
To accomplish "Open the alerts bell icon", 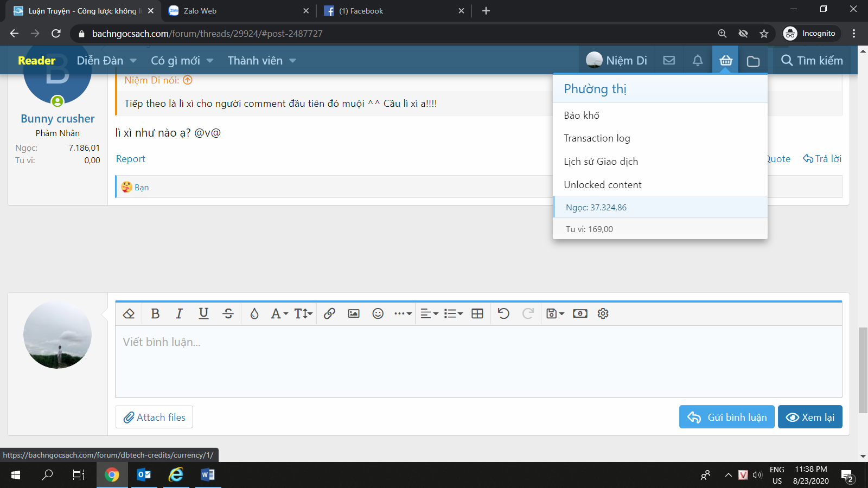I will point(698,61).
